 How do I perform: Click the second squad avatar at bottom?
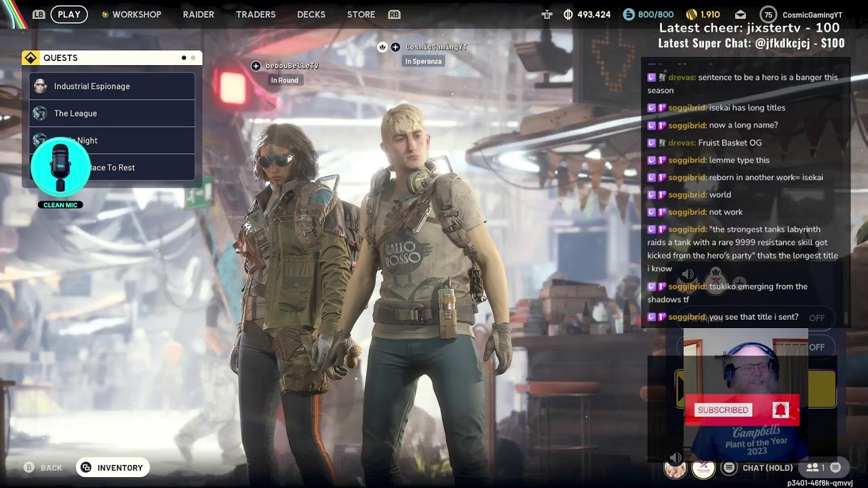click(703, 468)
